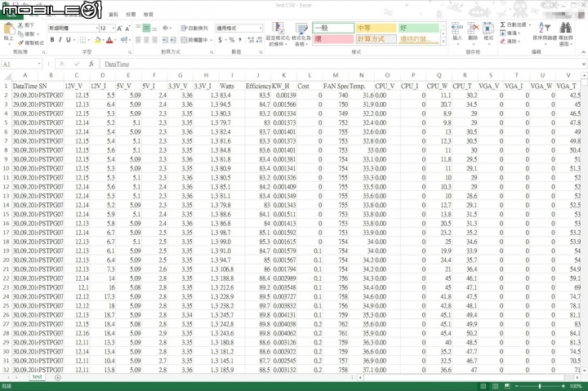Click the decrease indent icon

tap(165, 40)
